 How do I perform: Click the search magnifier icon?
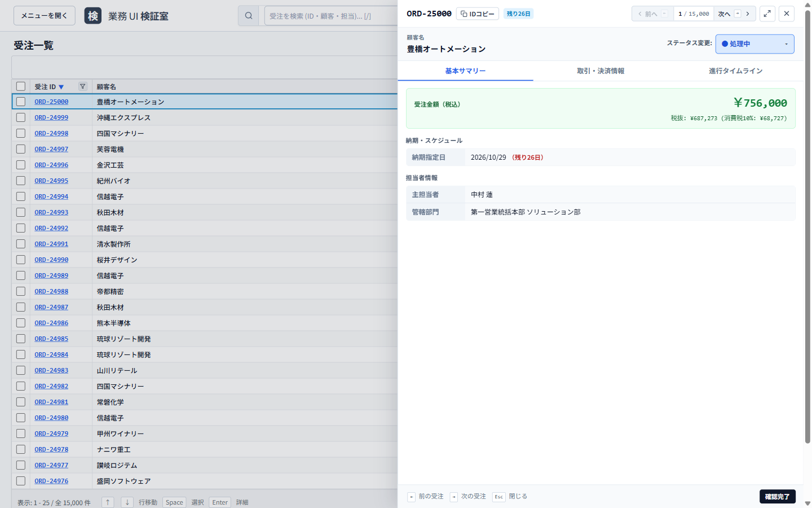(x=248, y=16)
